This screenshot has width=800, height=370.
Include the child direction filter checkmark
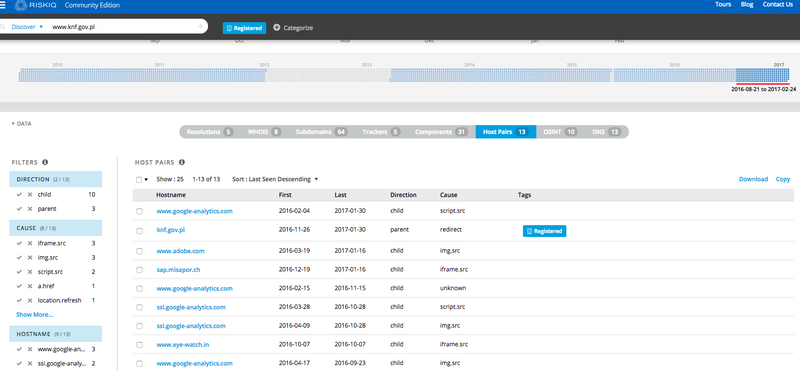tap(19, 194)
